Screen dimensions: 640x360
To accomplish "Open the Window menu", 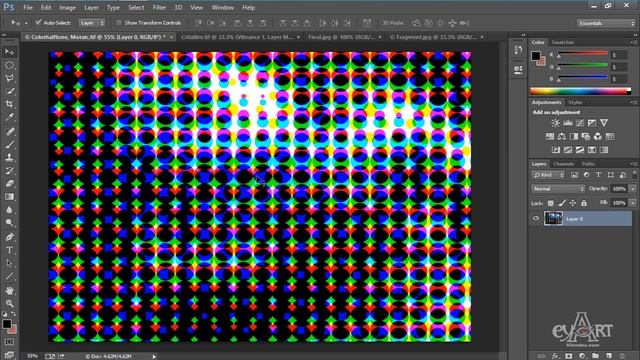I will [222, 7].
